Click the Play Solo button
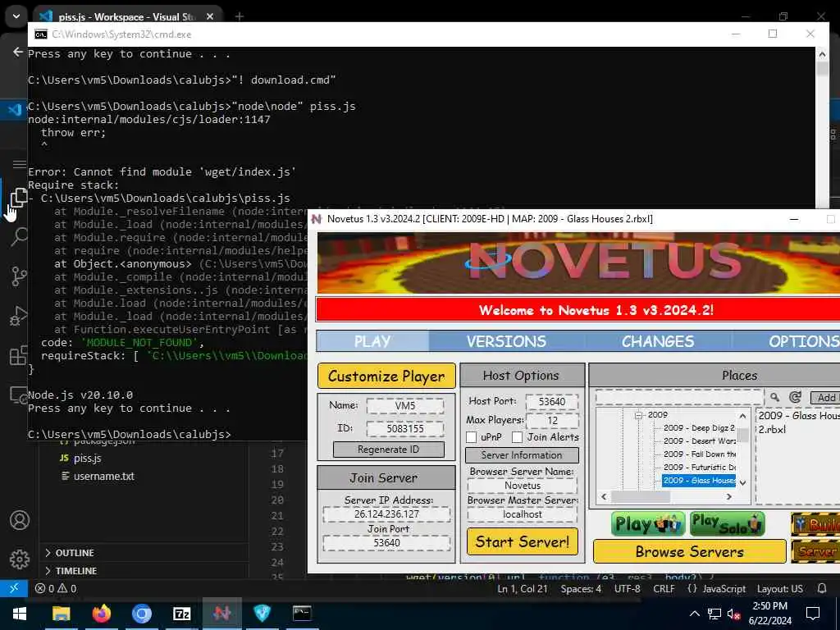 [727, 524]
